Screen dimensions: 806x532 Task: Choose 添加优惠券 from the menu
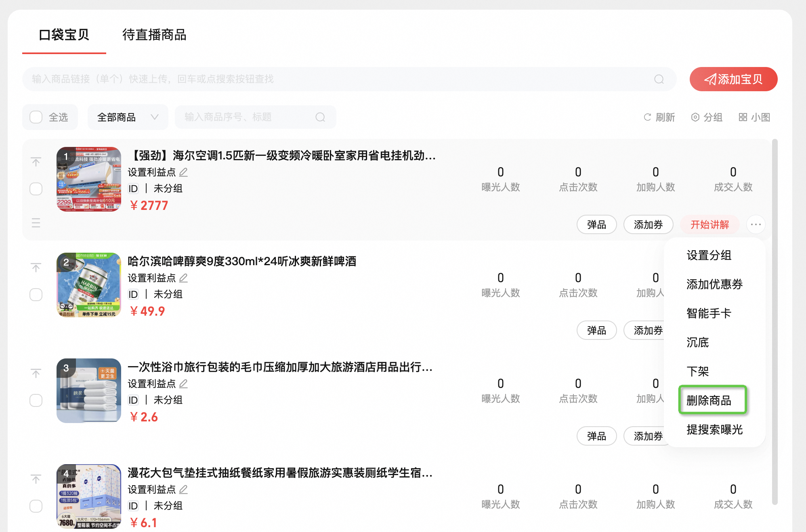715,284
